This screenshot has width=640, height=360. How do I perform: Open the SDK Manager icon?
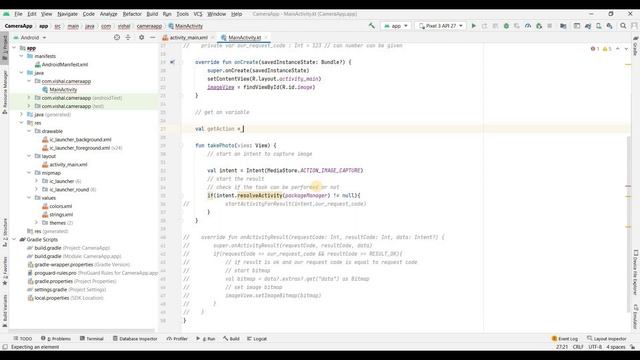point(609,26)
